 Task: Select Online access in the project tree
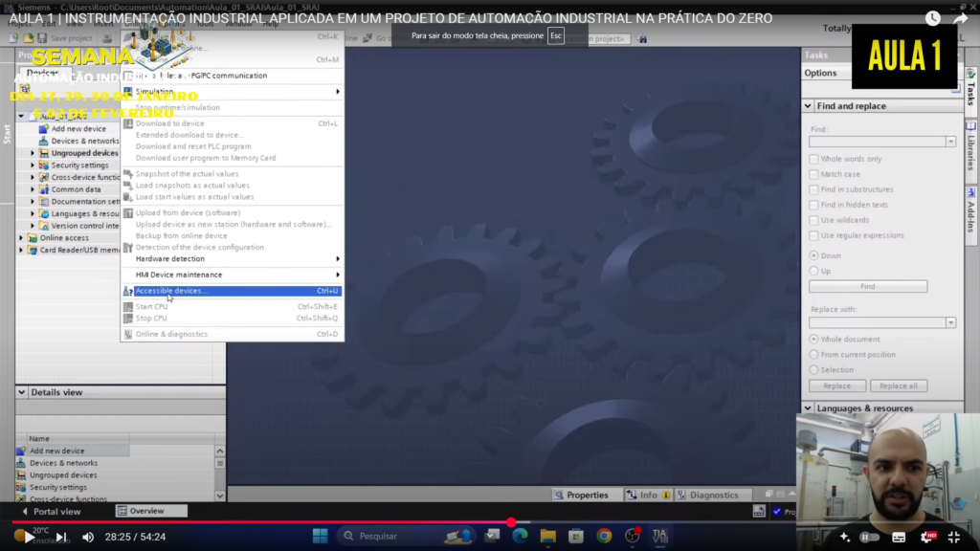pos(64,238)
